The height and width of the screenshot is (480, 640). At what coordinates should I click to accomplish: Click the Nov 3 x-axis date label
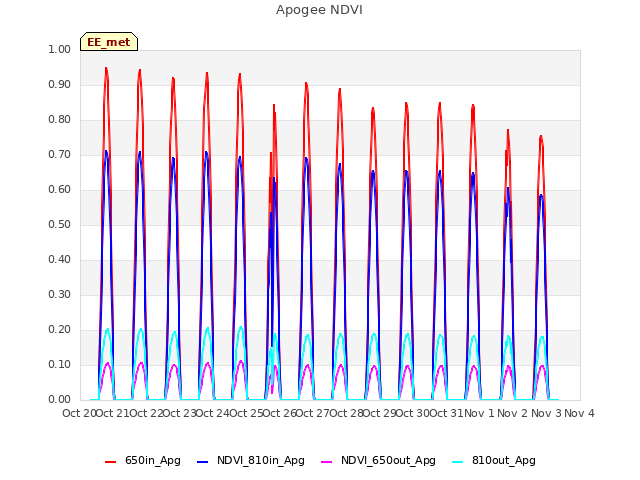coord(546,413)
